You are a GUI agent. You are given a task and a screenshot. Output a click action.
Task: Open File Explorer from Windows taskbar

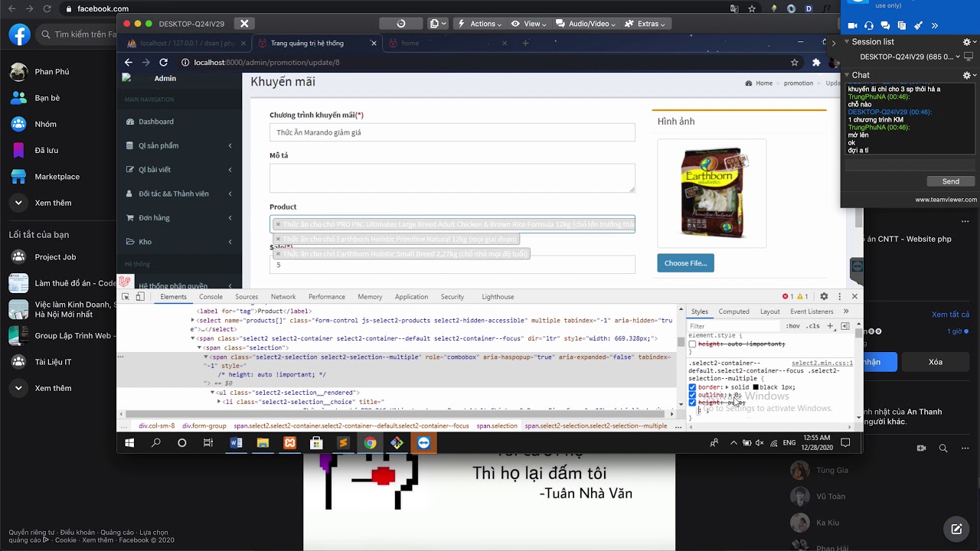pos(263,443)
